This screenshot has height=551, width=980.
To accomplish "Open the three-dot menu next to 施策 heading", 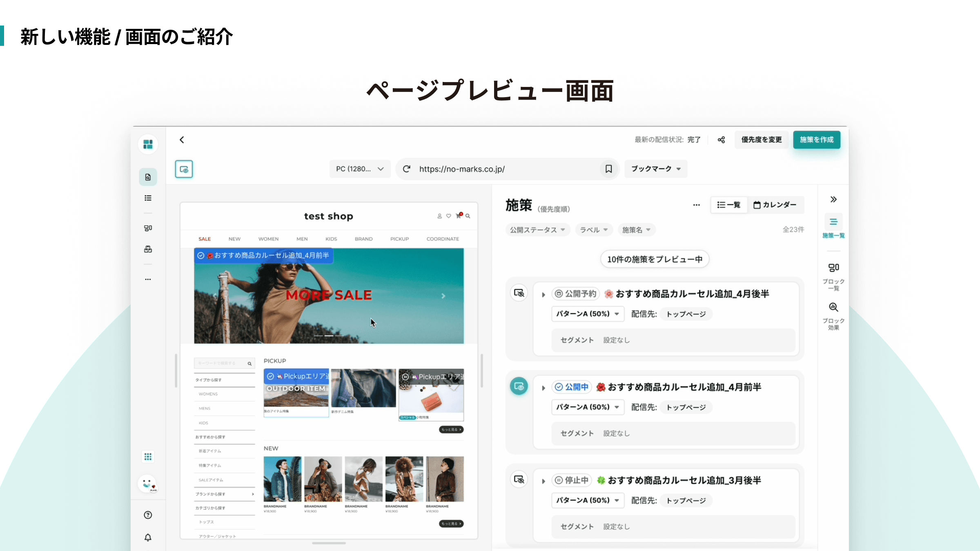I will (x=696, y=205).
